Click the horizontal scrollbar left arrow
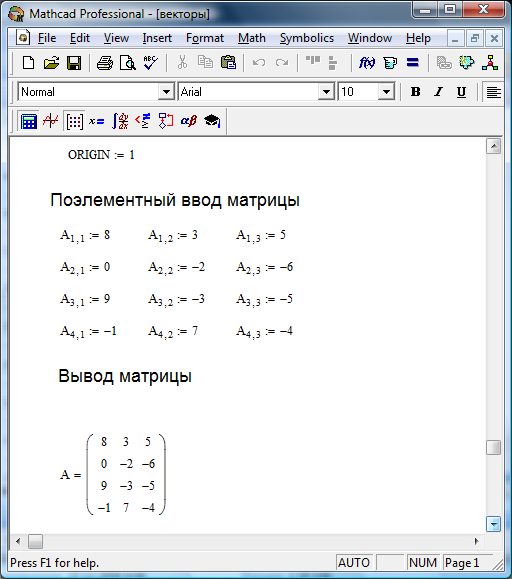This screenshot has height=579, width=512. tap(18, 542)
